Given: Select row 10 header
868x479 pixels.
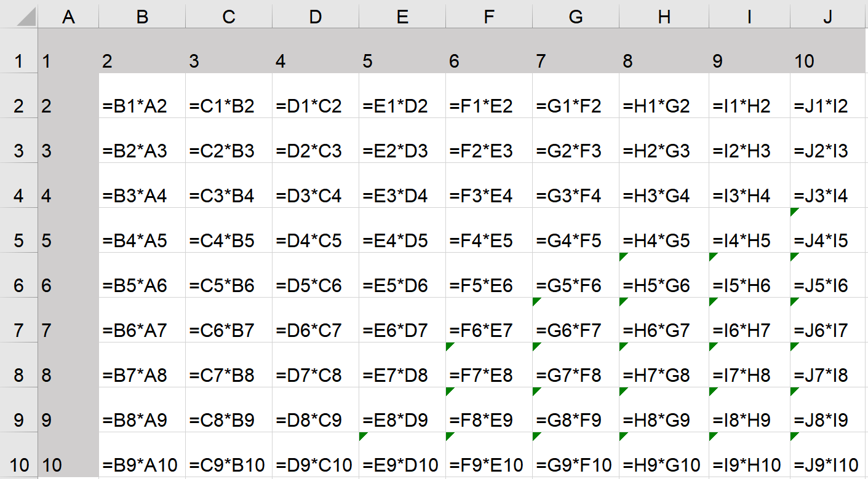Looking at the screenshot, I should (x=18, y=454).
